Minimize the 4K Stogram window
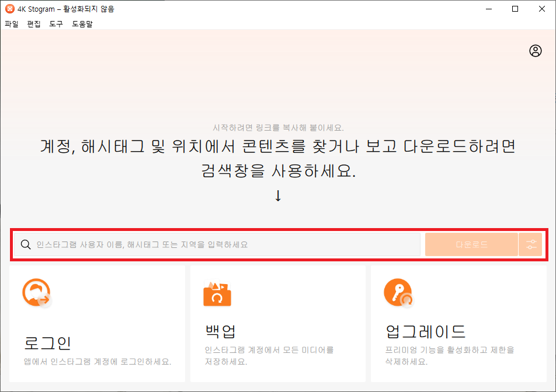556x392 pixels. [489, 9]
